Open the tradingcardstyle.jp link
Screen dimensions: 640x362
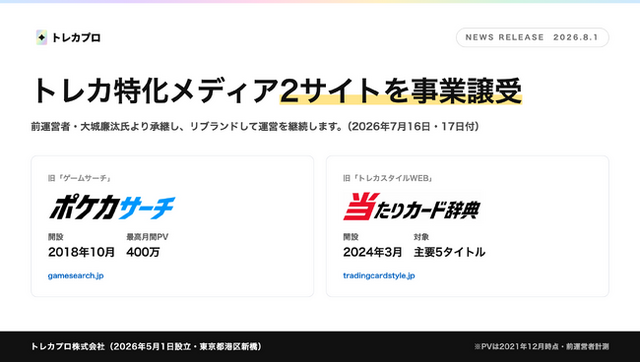379,275
